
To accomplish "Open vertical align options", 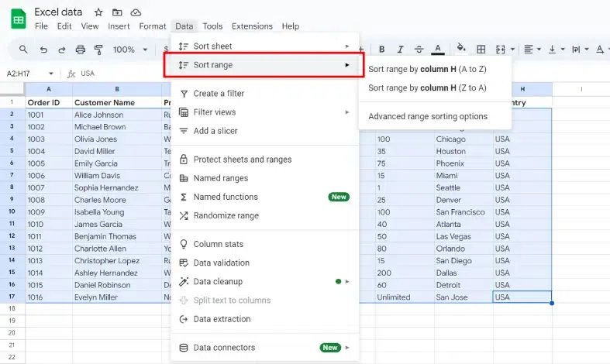I will 552,50.
